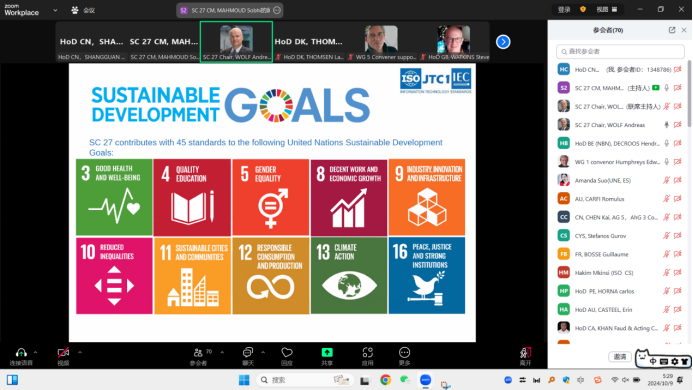Open notification bell in system tray

pos(681,380)
